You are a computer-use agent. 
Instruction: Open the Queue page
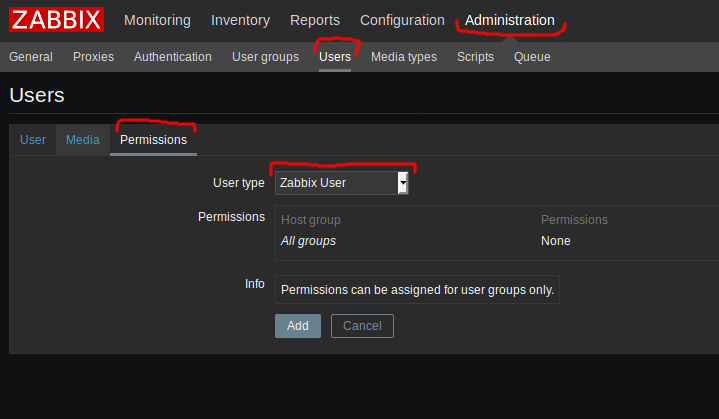coord(532,57)
